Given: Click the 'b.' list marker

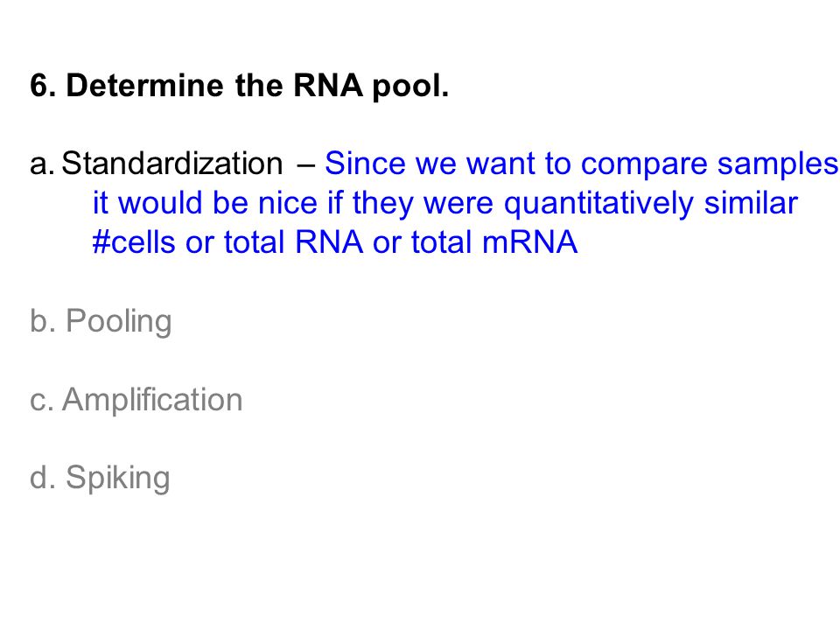Looking at the screenshot, I should pos(43,321).
